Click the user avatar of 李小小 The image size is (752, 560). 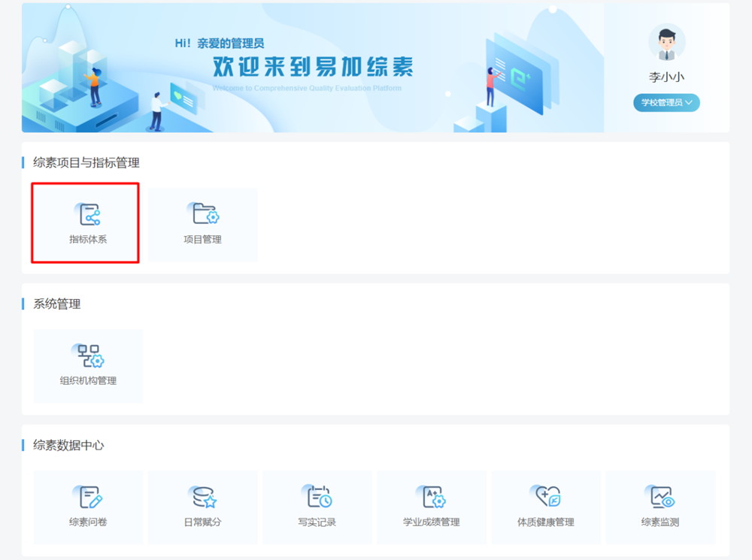pyautogui.click(x=666, y=43)
